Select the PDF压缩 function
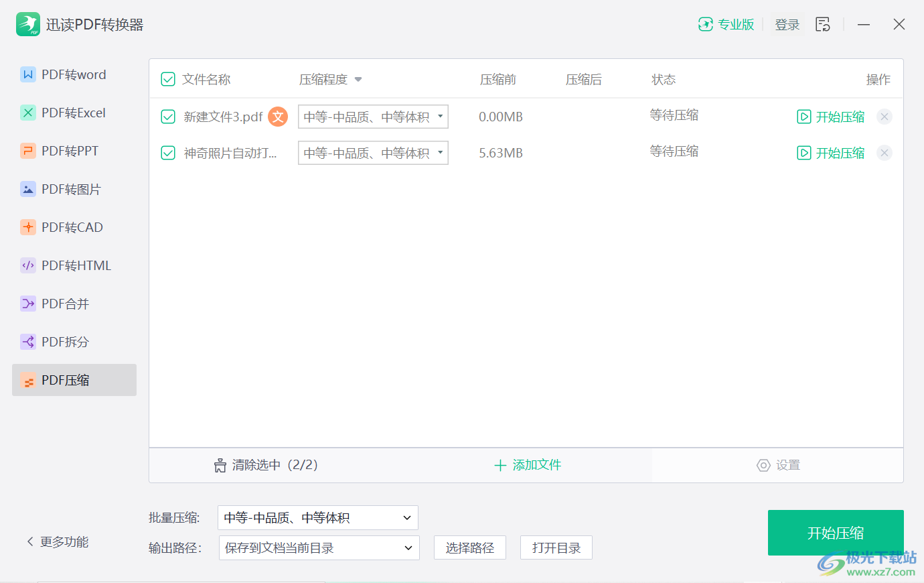 (x=74, y=380)
